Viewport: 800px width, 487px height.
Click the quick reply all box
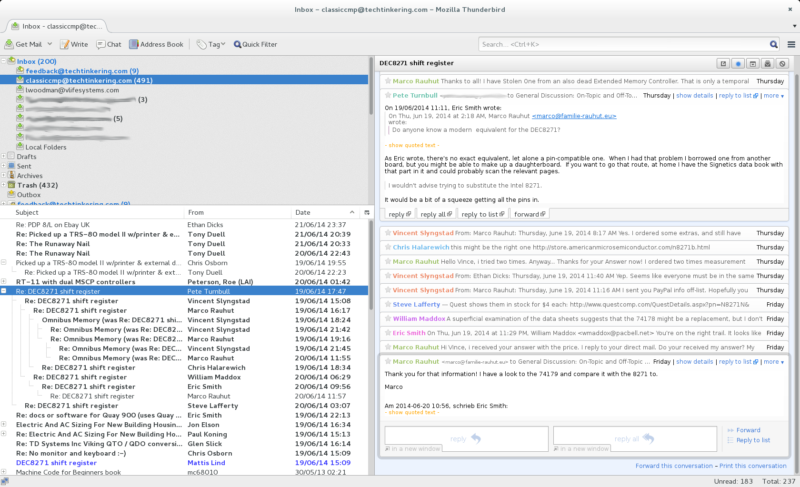tap(635, 439)
